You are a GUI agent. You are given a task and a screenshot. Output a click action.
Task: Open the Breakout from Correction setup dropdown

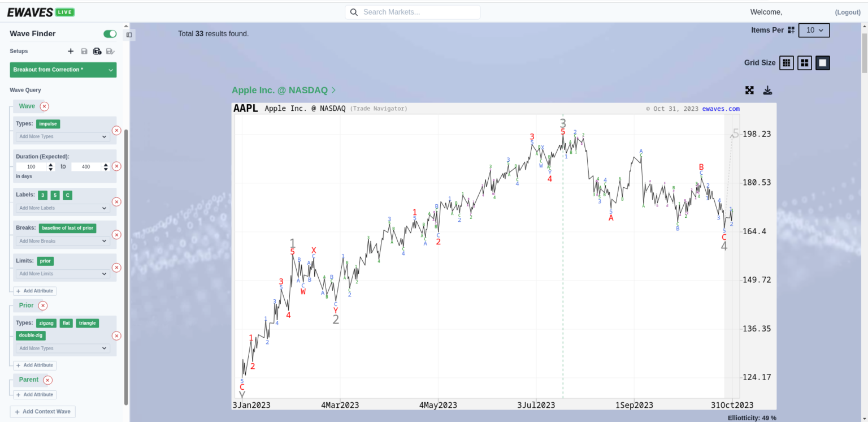pyautogui.click(x=63, y=70)
